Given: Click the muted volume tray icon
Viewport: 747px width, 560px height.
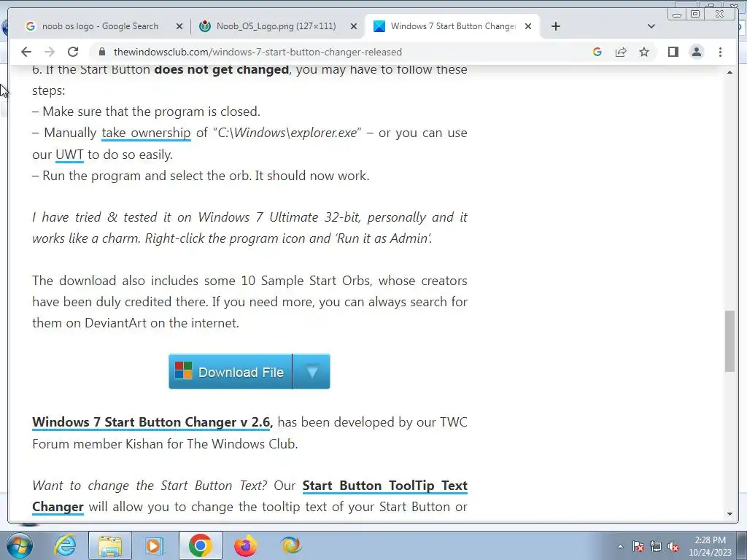Looking at the screenshot, I should (673, 547).
